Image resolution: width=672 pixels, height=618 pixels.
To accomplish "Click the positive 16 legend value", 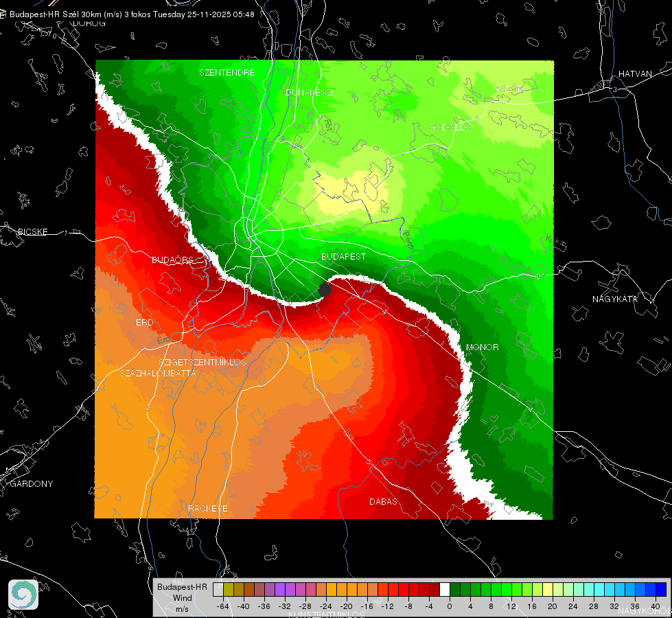I will (532, 606).
